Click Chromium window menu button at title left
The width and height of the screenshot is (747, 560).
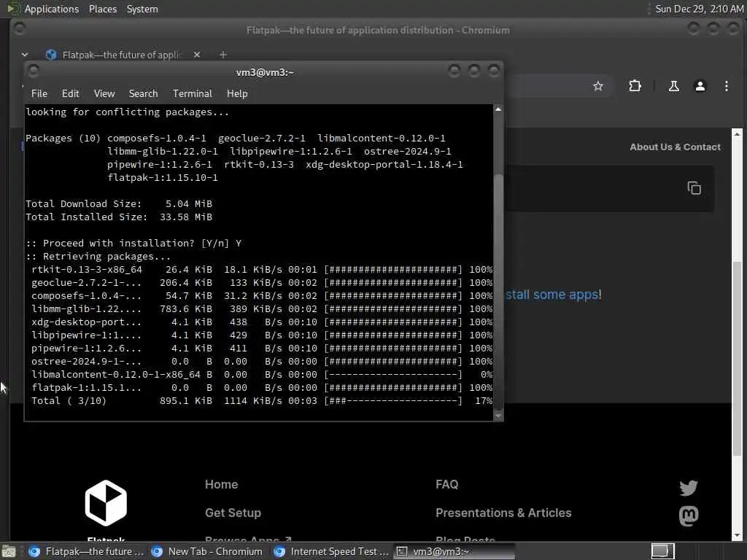20,28
